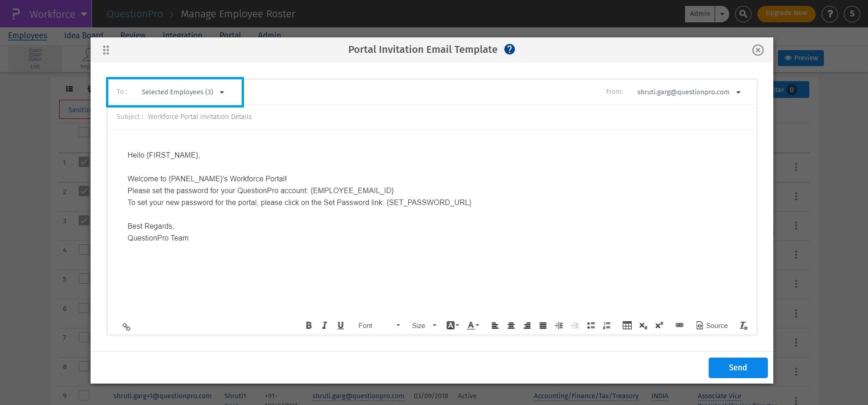Check the checkbox in row 4
868x405 pixels.
pyautogui.click(x=84, y=249)
